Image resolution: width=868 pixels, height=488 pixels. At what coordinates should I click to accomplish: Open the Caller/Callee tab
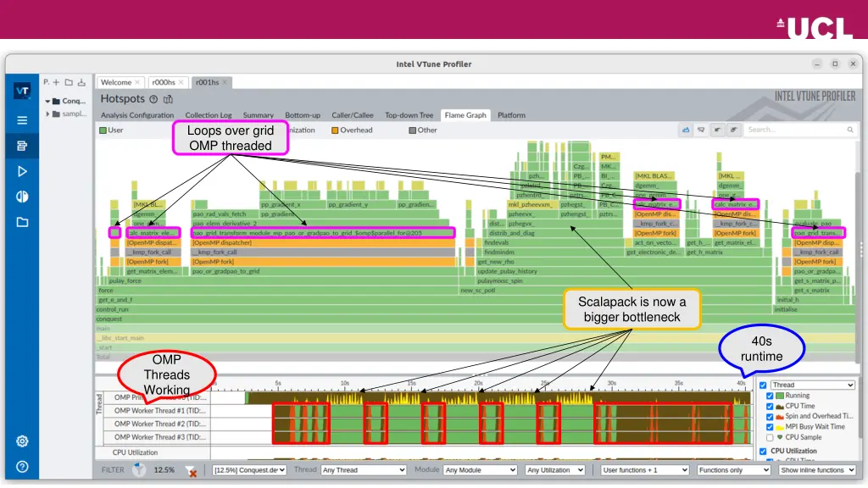pyautogui.click(x=353, y=115)
